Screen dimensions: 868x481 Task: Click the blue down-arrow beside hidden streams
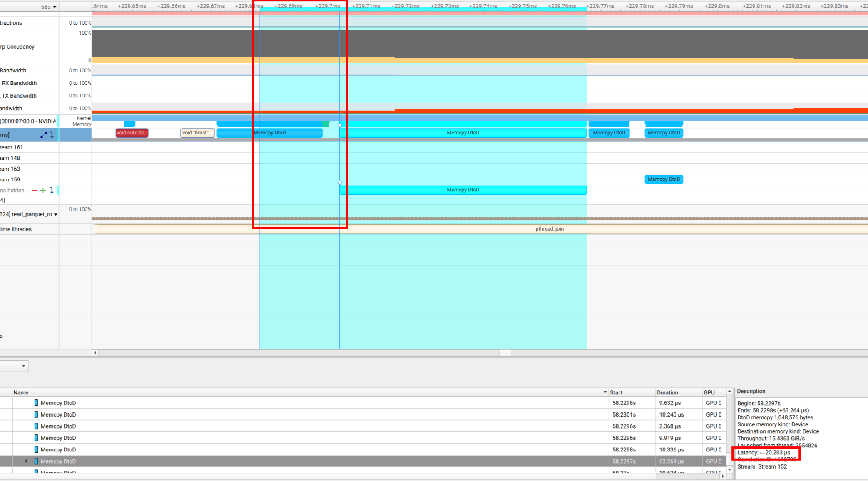[x=52, y=191]
